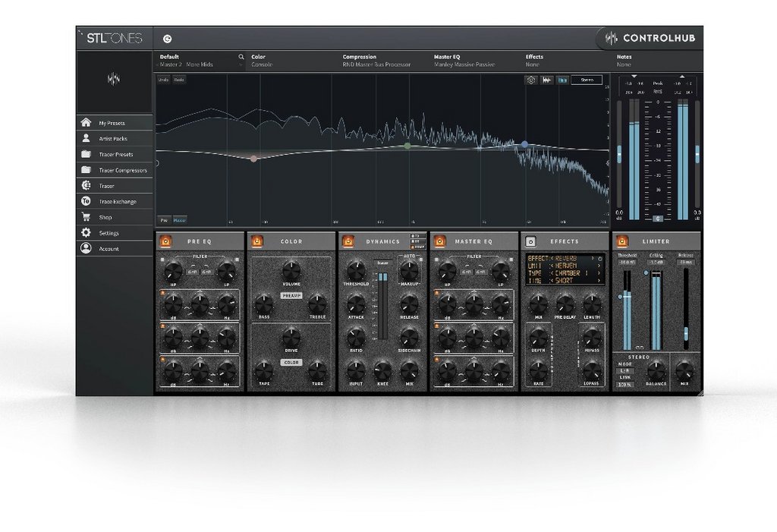Click the Redo button
This screenshot has height=532, width=777.
(x=179, y=80)
